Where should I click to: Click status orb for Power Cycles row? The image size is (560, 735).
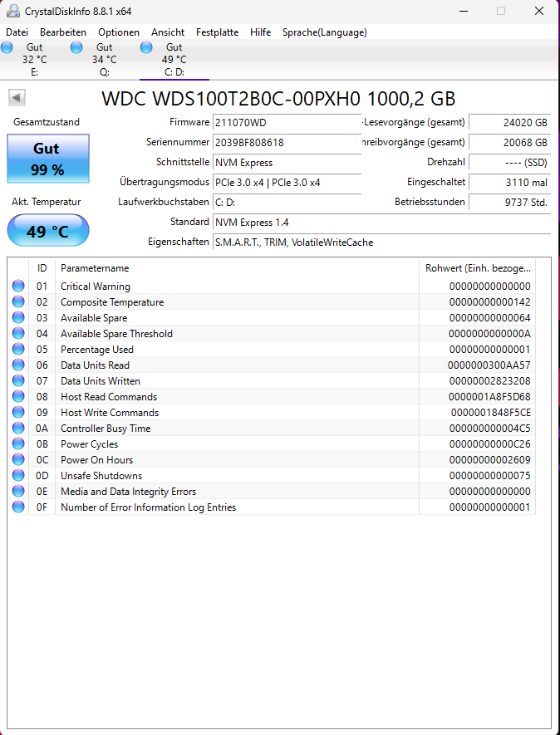pos(18,443)
